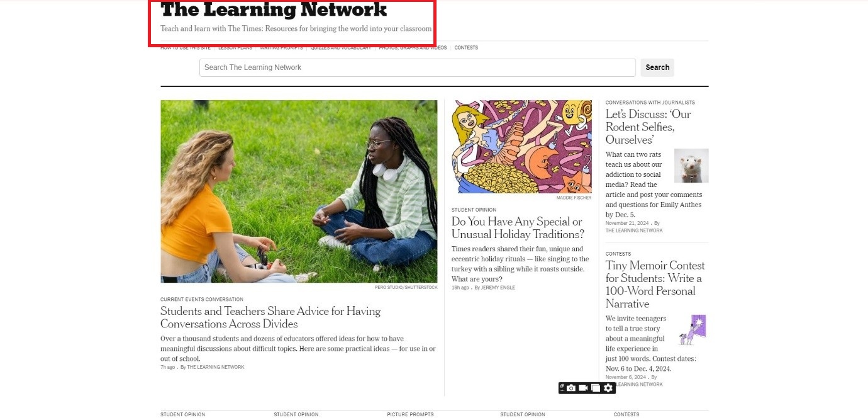Click the white rat thumbnail image
This screenshot has width=868, height=420.
coord(691,166)
